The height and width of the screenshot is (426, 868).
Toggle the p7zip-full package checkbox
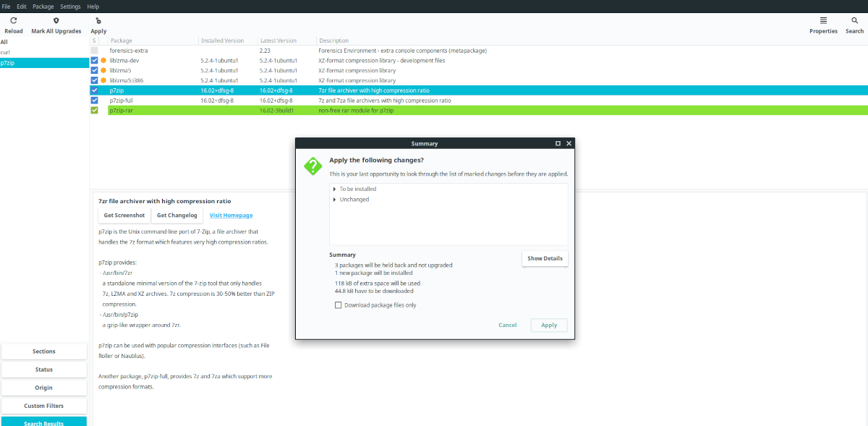(94, 101)
